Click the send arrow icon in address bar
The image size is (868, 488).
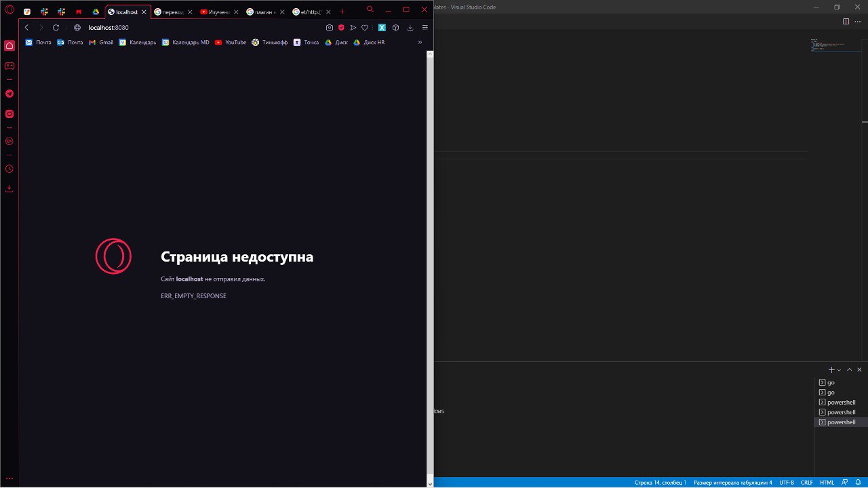coord(353,28)
